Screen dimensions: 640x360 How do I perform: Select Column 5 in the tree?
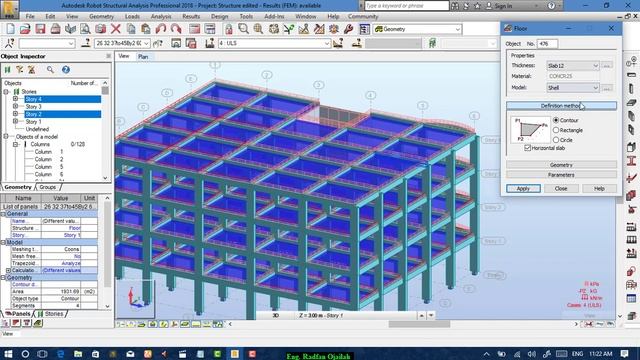pyautogui.click(x=49, y=167)
